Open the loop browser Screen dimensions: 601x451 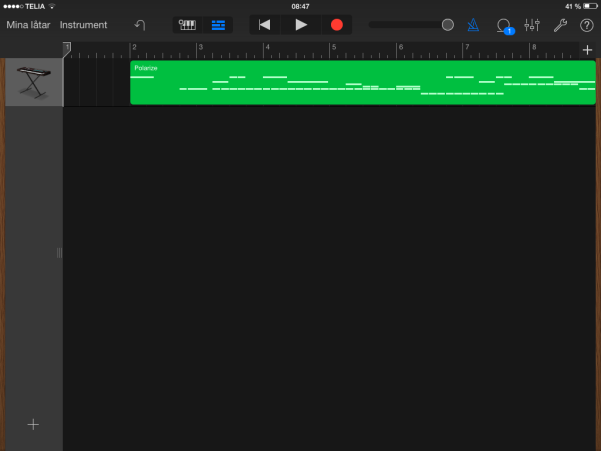click(504, 26)
